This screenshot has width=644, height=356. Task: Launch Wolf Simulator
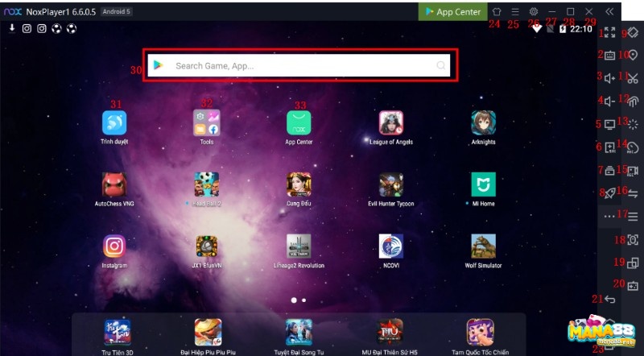coord(484,251)
